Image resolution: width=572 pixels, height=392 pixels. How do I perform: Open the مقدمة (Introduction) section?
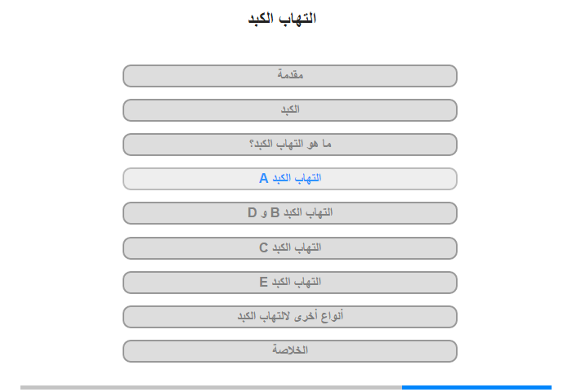pos(289,76)
